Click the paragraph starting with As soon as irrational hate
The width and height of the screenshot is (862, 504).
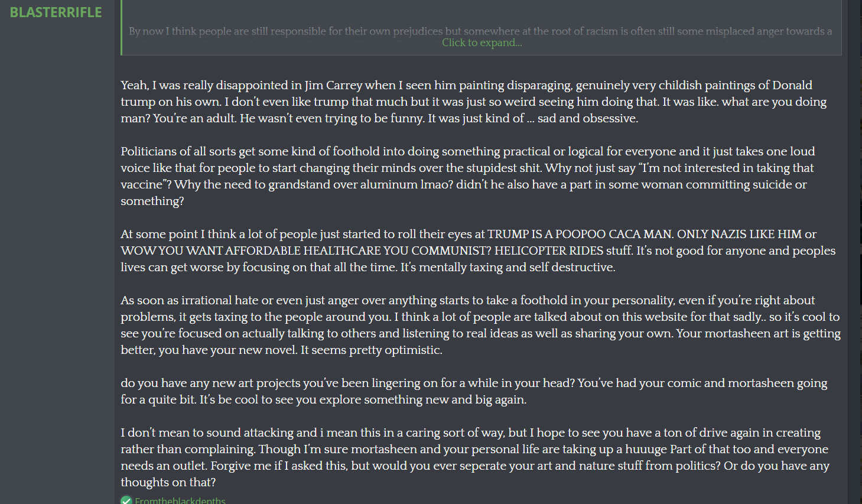tap(480, 325)
